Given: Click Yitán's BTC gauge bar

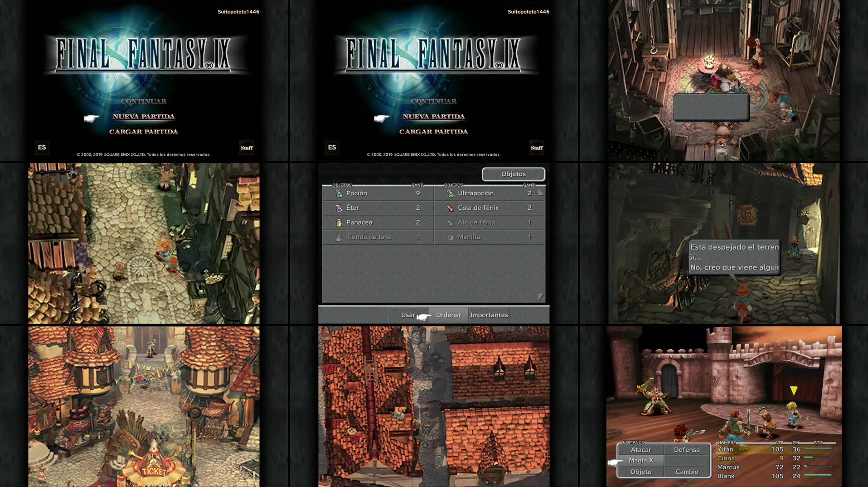Looking at the screenshot, I should (x=818, y=449).
